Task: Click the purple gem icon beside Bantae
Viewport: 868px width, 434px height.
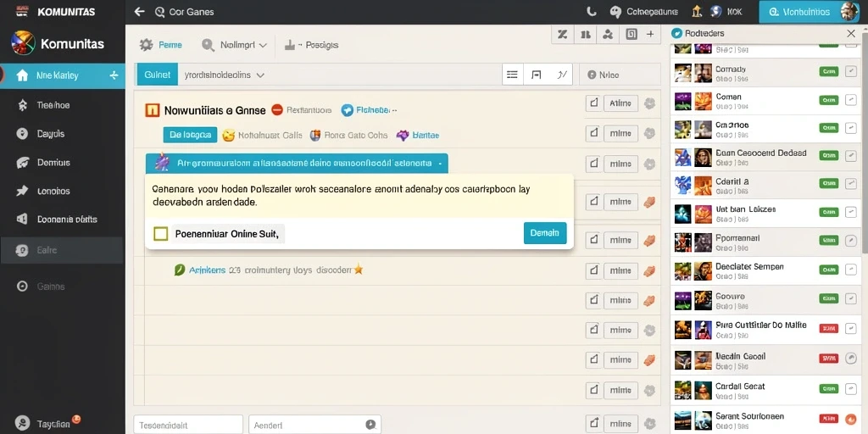Action: 403,135
